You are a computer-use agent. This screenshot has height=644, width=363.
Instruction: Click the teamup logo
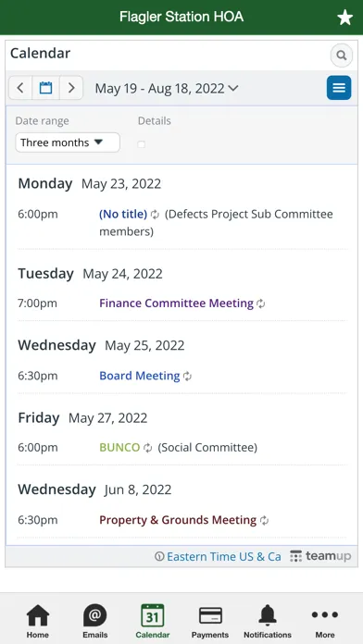coord(320,556)
